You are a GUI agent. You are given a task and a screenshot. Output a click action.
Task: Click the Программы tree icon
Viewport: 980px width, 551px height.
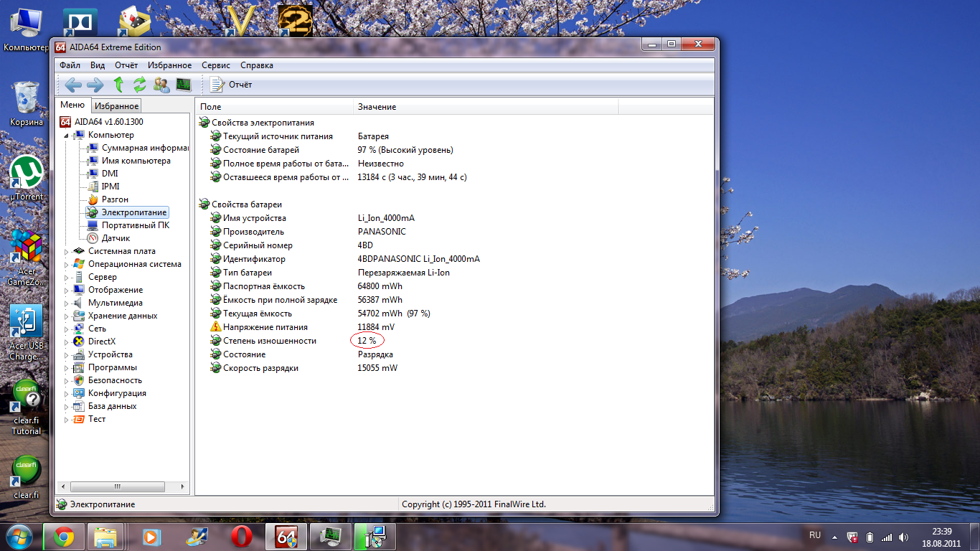79,367
